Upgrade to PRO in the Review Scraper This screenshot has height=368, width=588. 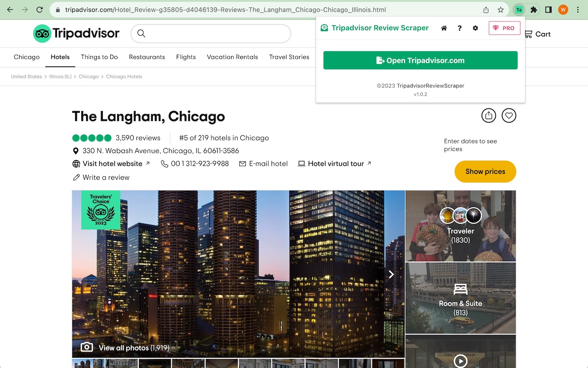(504, 28)
